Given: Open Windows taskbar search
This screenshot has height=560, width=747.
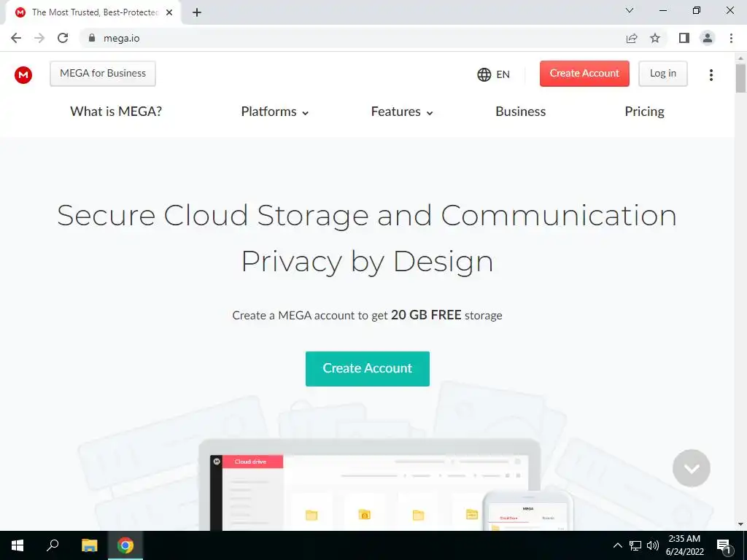Looking at the screenshot, I should (53, 545).
